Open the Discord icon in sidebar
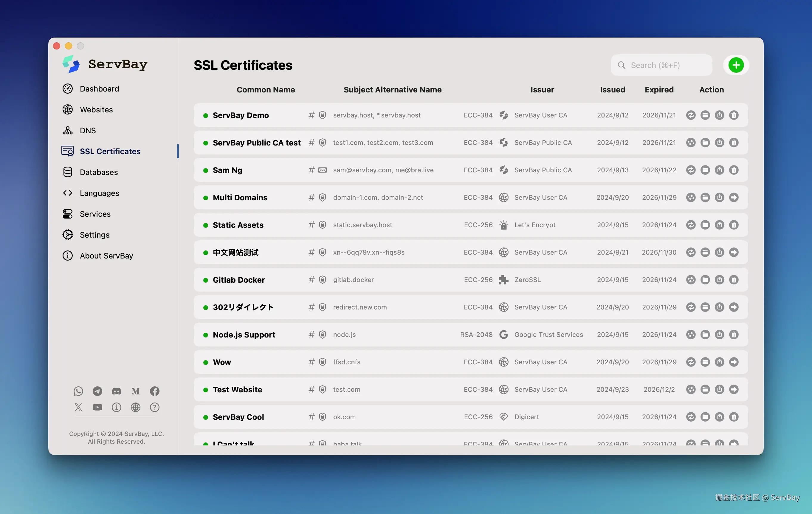The image size is (812, 514). pos(116,391)
